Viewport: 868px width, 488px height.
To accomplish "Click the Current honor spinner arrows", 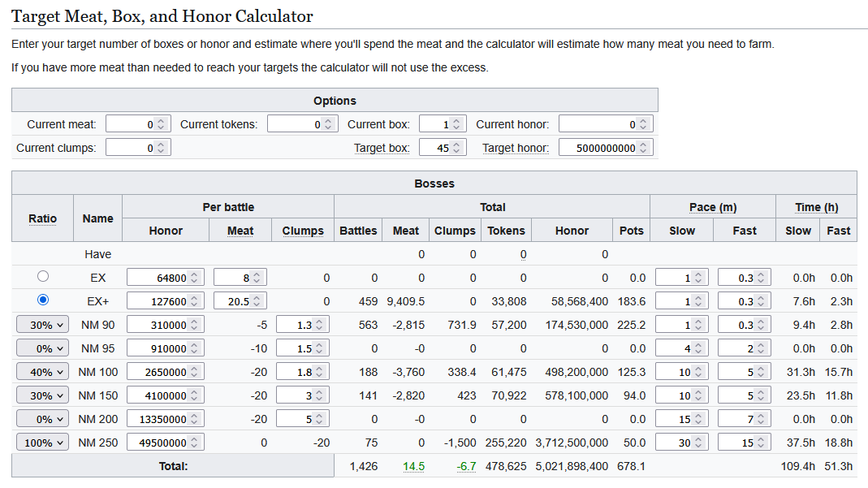I will click(643, 124).
